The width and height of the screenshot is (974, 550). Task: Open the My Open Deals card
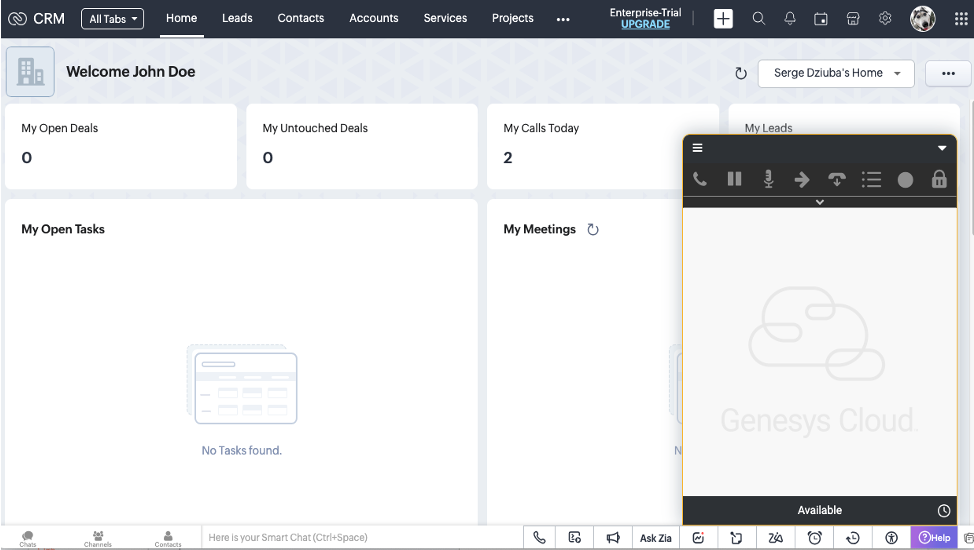(x=121, y=146)
